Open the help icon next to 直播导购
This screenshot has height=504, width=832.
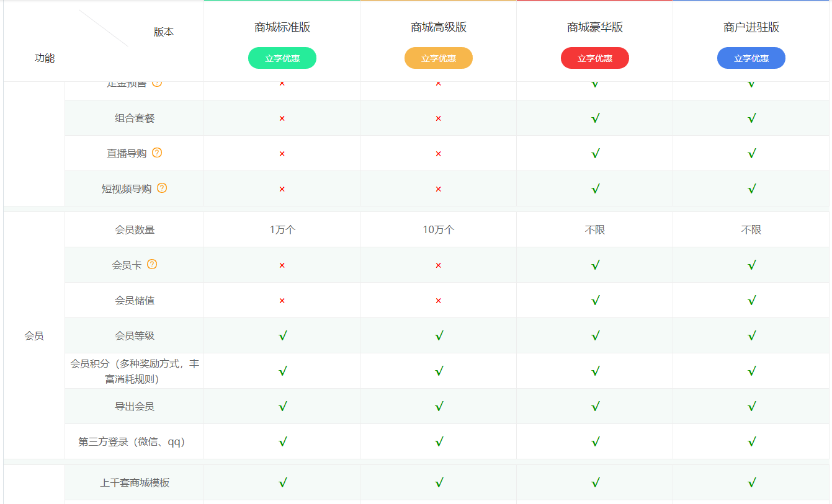(157, 153)
